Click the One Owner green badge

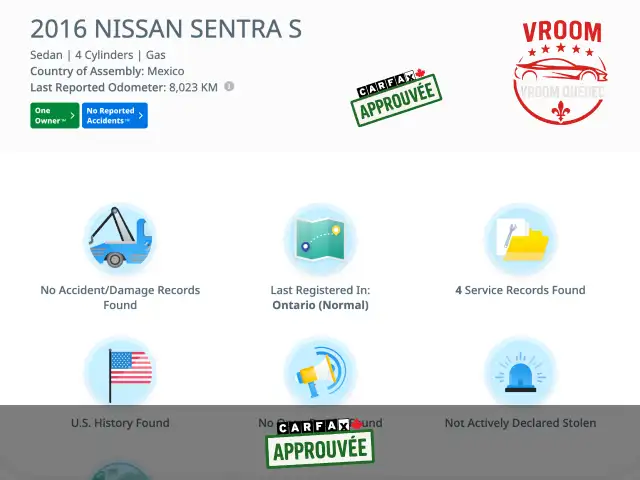(x=55, y=116)
